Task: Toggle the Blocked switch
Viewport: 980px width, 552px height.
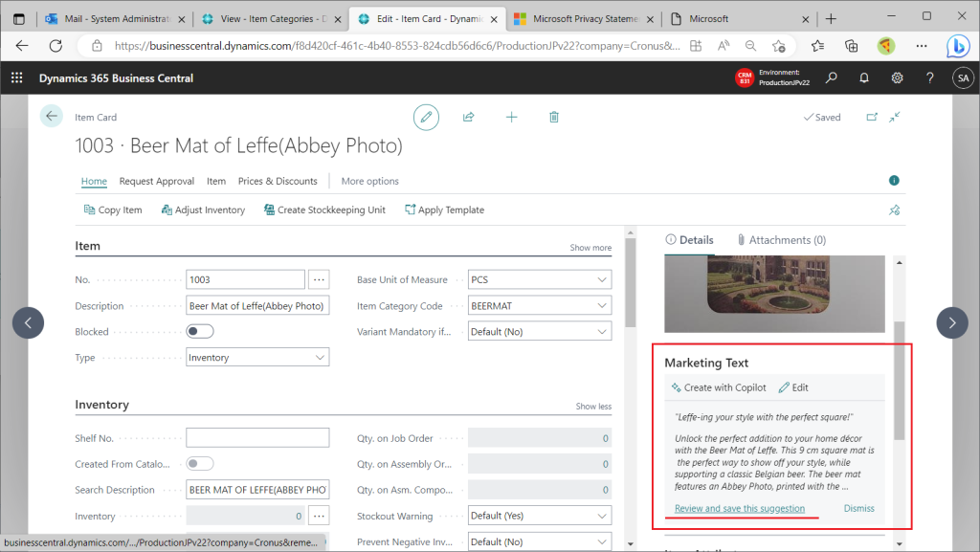Action: click(x=200, y=332)
